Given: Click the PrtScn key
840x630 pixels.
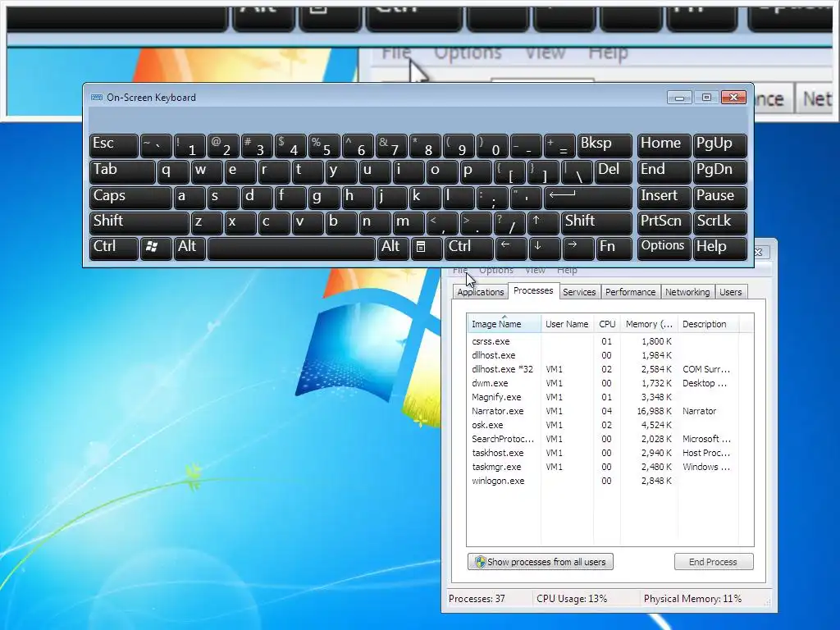Looking at the screenshot, I should [664, 222].
